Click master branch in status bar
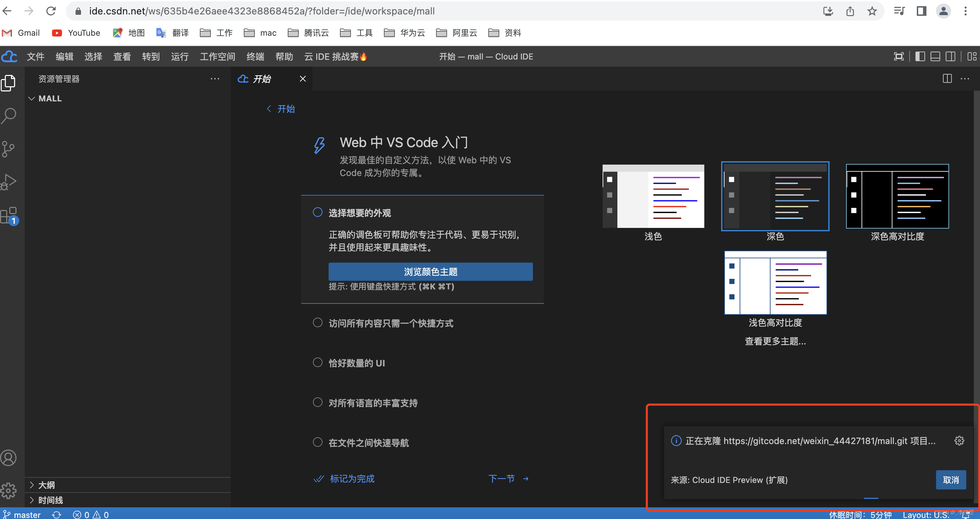The width and height of the screenshot is (980, 519). coord(22,515)
